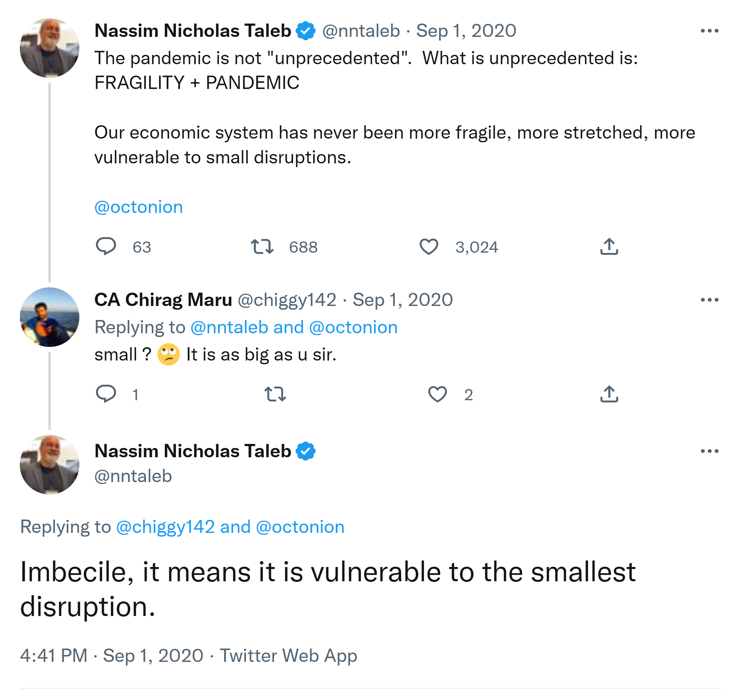
Task: Click Chirag Maru's profile picture
Action: tap(49, 317)
